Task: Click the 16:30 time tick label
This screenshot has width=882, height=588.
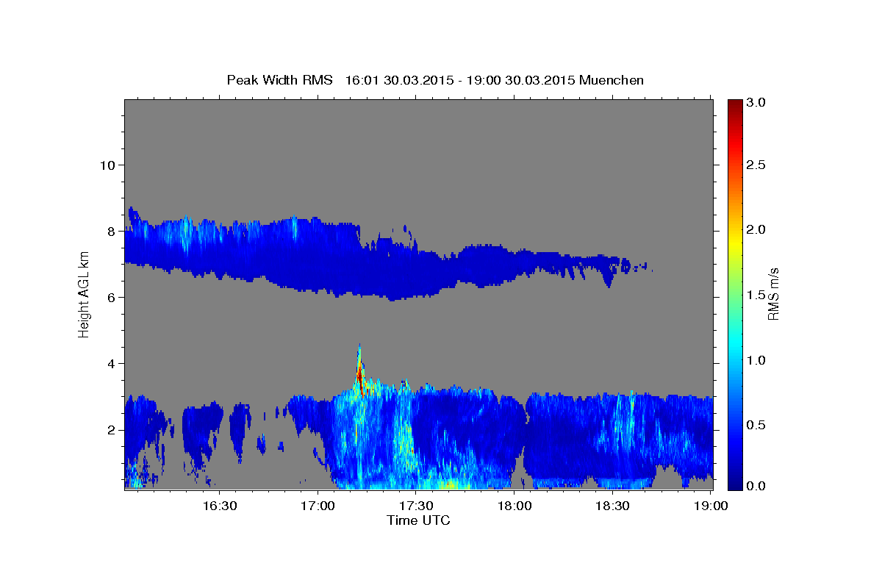Action: pos(219,506)
